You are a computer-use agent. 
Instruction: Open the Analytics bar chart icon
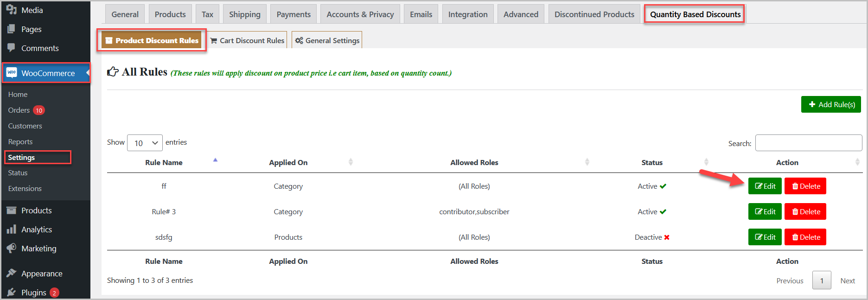12,230
